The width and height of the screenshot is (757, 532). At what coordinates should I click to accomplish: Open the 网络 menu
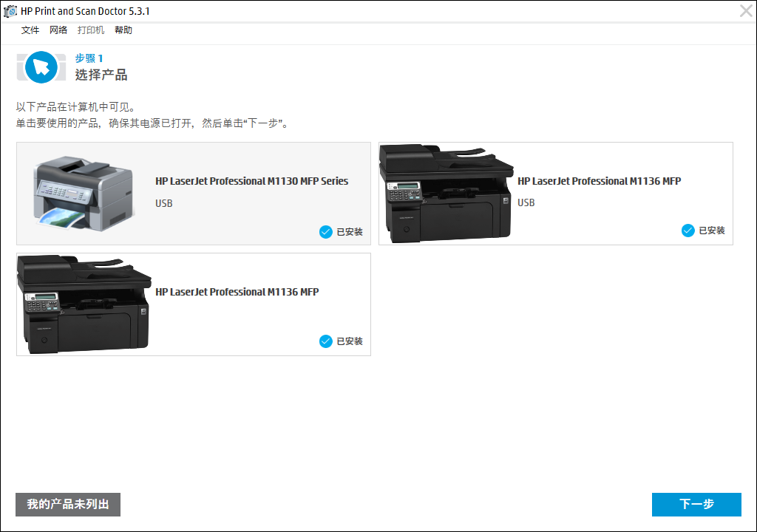[58, 30]
